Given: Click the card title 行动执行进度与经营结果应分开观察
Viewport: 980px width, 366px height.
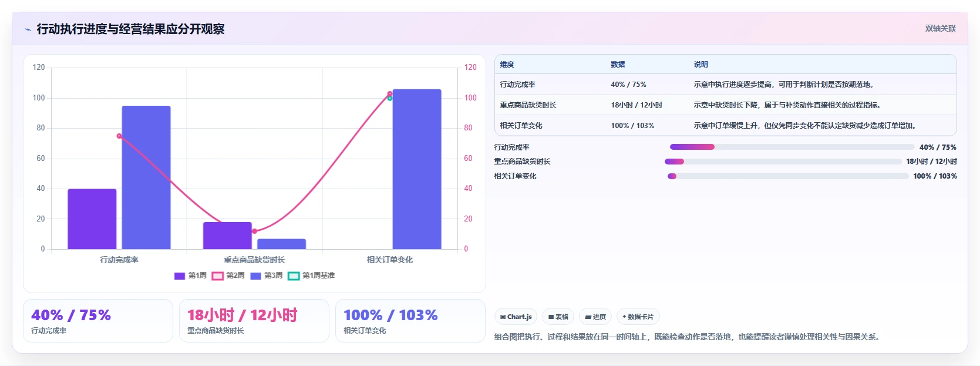Looking at the screenshot, I should (x=130, y=29).
